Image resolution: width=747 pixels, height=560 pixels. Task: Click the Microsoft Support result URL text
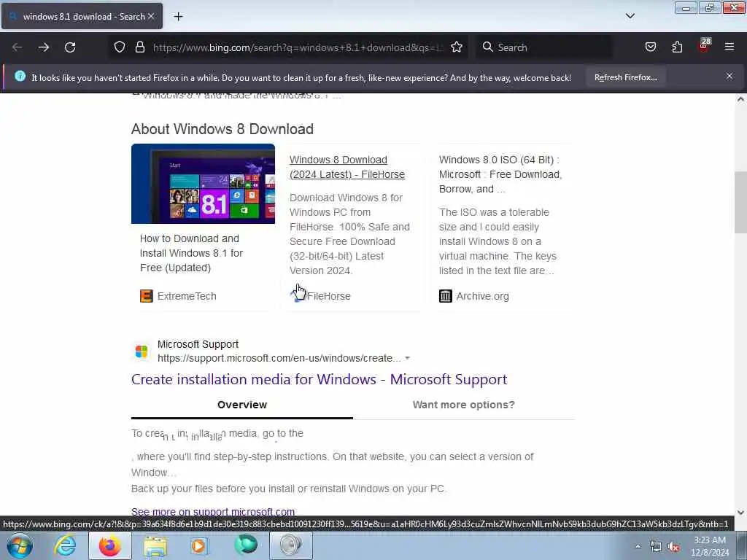click(x=279, y=358)
